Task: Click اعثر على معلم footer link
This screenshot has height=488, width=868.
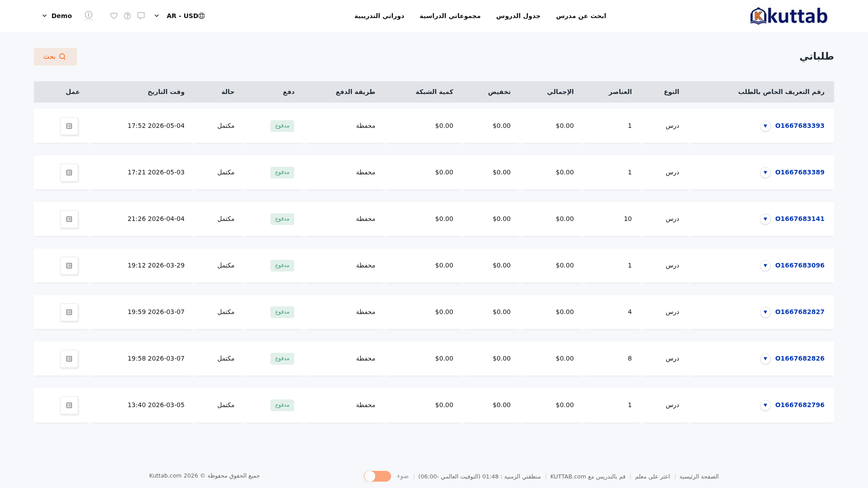Action: (652, 477)
